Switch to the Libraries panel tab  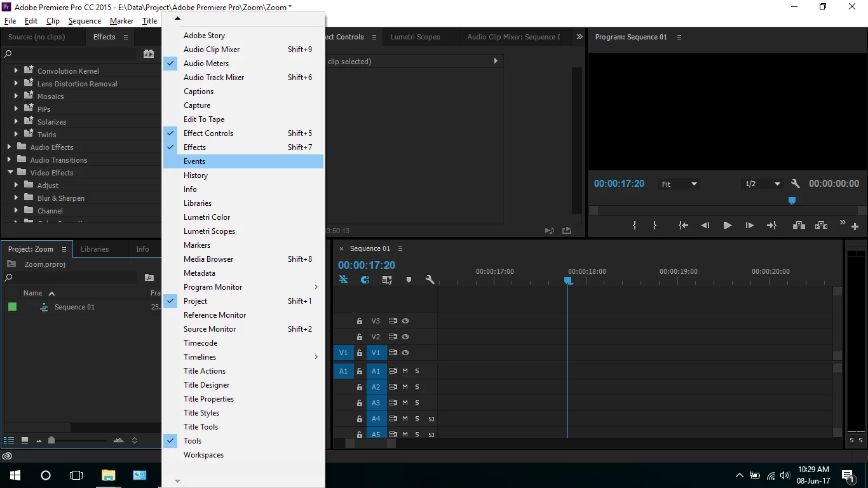[x=95, y=249]
